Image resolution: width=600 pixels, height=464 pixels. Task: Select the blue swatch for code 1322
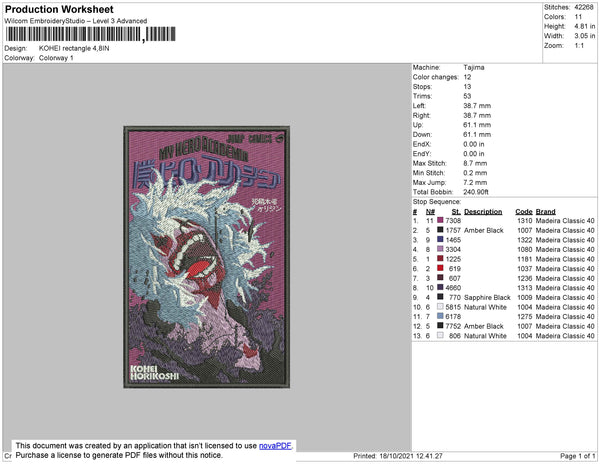[x=440, y=239]
